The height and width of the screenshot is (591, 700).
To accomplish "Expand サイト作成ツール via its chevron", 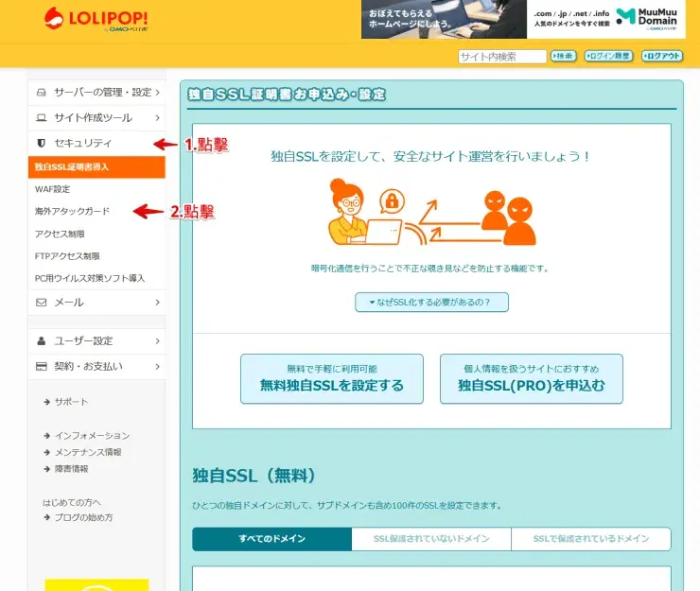I will 158,118.
